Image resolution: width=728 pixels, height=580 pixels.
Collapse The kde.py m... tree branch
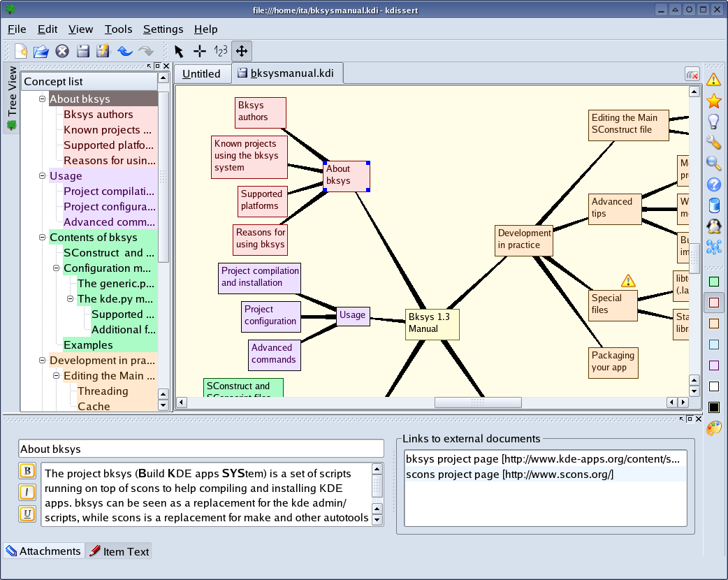(x=70, y=298)
